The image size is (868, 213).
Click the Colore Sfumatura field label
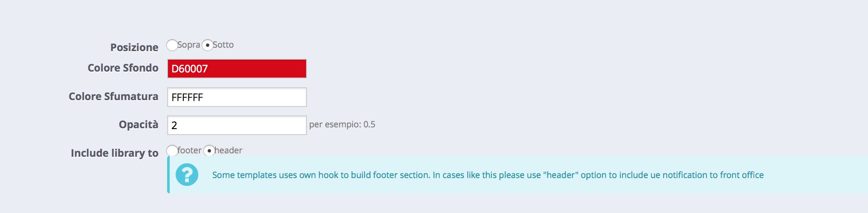[x=113, y=96]
